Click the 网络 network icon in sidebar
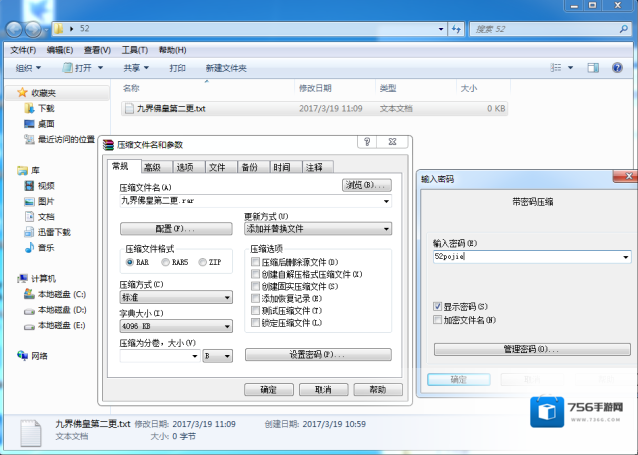Screen dimensions: 638x455 tap(39, 356)
